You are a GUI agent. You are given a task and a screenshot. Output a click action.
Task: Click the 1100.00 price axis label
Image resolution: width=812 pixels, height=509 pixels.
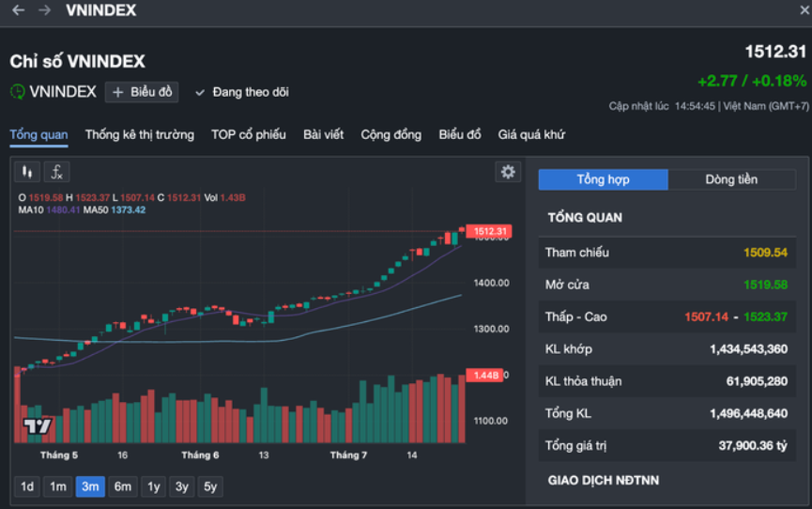pos(490,421)
